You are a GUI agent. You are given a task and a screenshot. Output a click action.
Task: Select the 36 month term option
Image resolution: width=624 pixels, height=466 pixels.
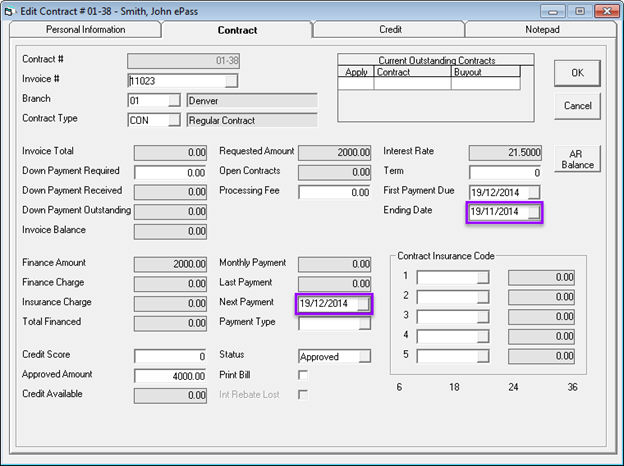[572, 387]
